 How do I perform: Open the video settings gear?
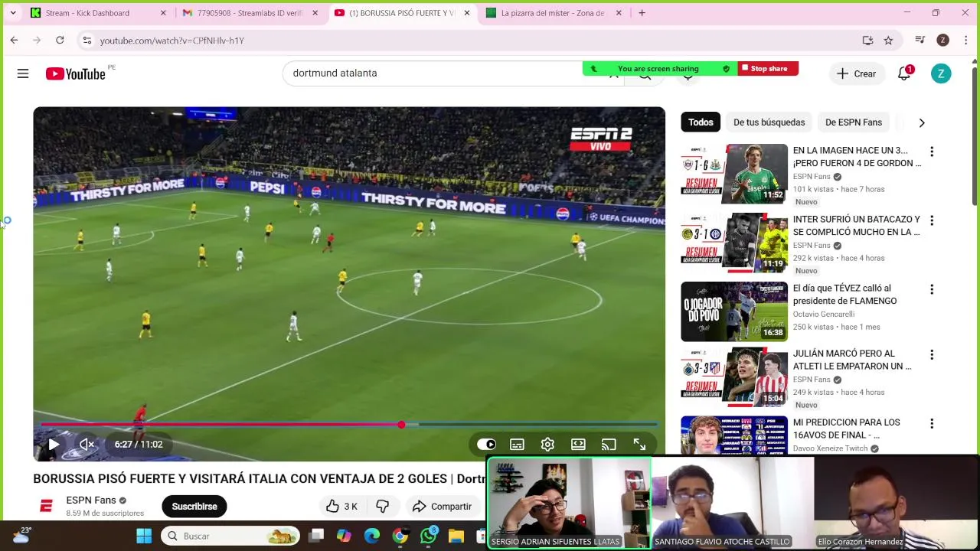547,444
